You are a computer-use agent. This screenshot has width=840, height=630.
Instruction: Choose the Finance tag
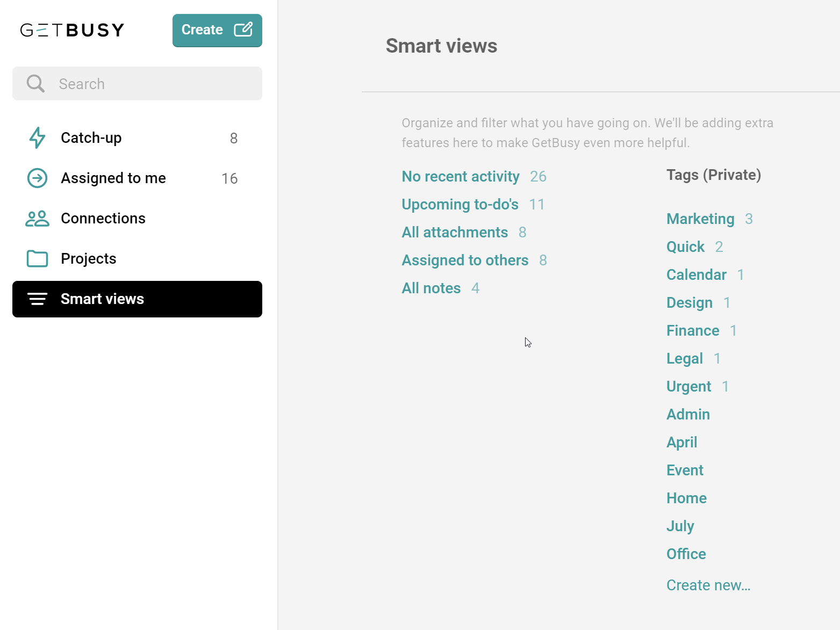[693, 330]
